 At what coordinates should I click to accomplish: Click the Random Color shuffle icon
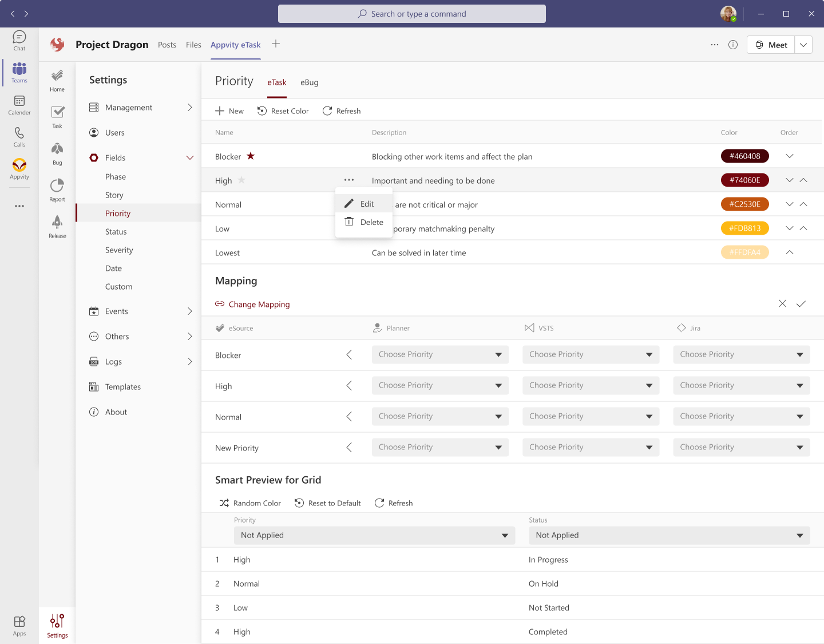tap(224, 503)
